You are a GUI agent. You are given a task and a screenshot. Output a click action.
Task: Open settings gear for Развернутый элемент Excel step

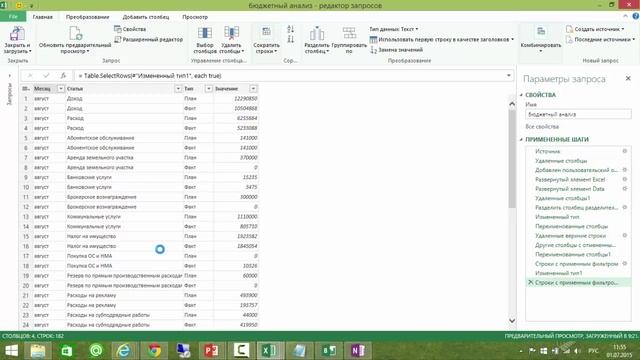[x=624, y=179]
